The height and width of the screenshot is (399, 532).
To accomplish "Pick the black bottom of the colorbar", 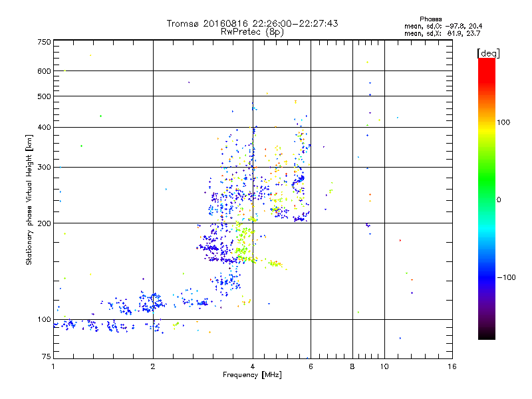I will [x=486, y=336].
